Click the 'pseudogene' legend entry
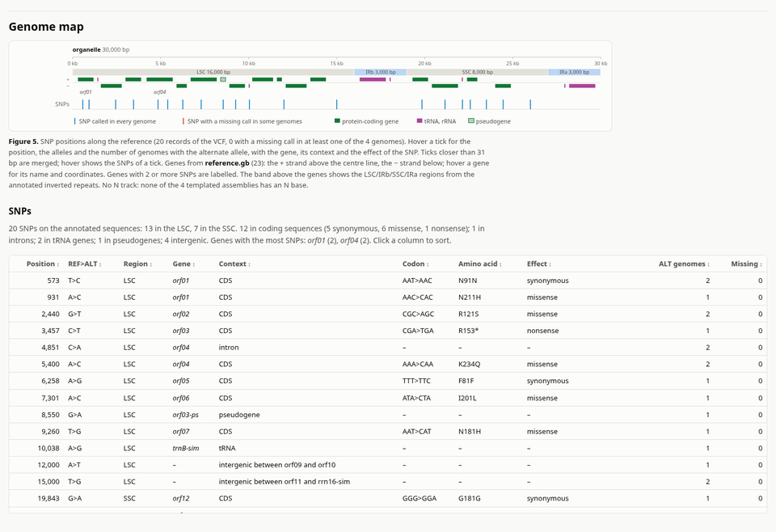Viewport: 776px width, 532px height. pyautogui.click(x=490, y=121)
